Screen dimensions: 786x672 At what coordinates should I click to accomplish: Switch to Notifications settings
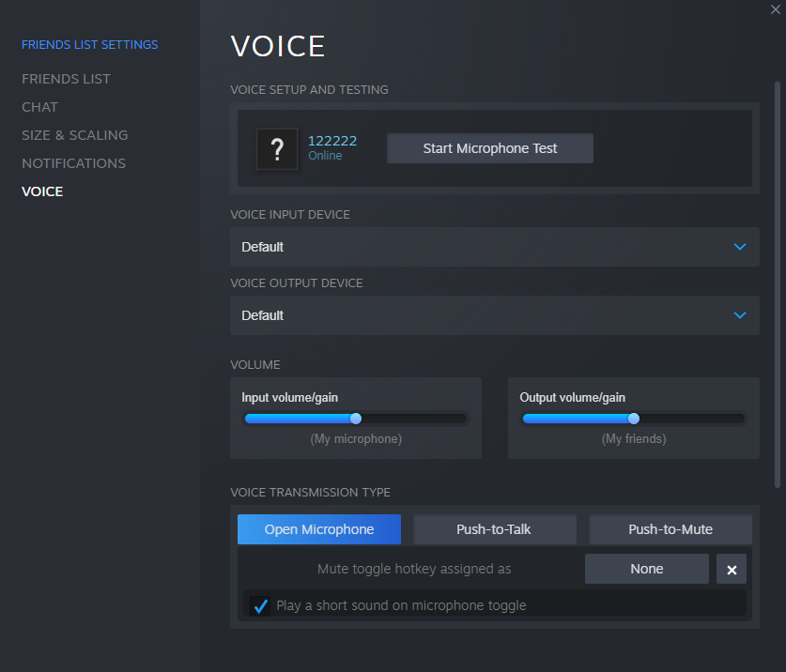(73, 163)
